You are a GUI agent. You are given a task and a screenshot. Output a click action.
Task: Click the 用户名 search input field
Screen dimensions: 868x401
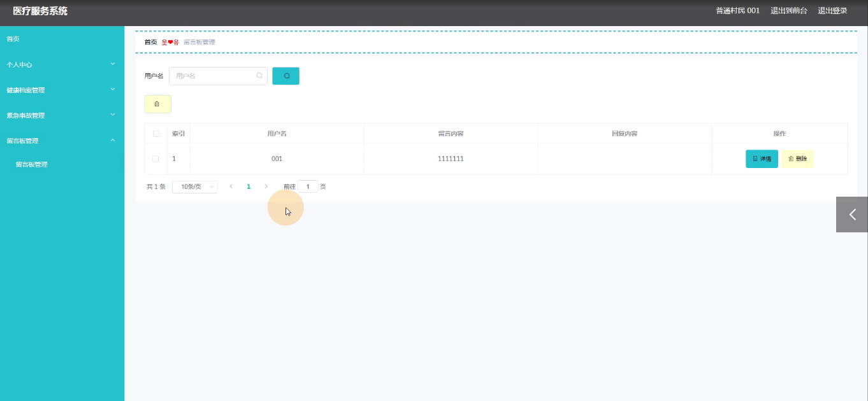click(213, 76)
